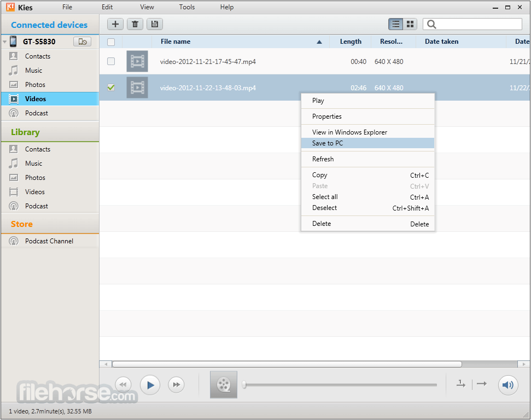Click the Resol... column header

pyautogui.click(x=393, y=42)
